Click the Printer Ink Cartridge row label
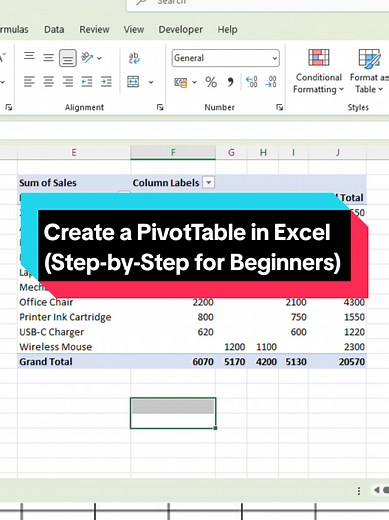389x520 pixels. [x=65, y=317]
